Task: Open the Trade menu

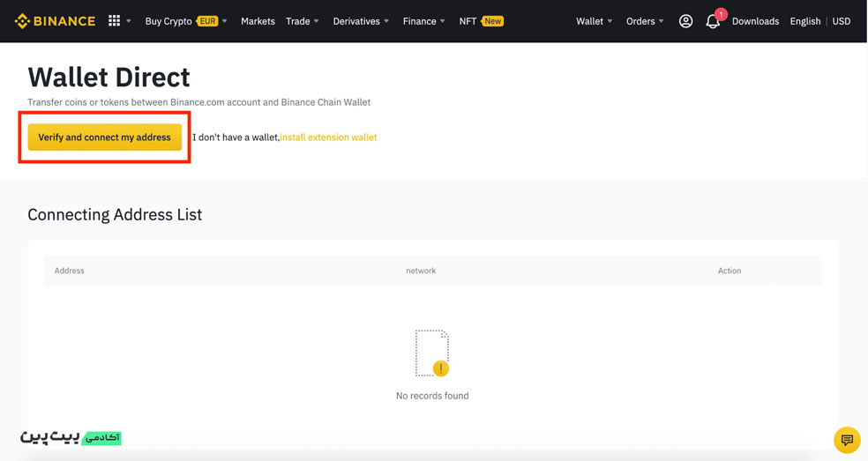Action: pyautogui.click(x=298, y=21)
